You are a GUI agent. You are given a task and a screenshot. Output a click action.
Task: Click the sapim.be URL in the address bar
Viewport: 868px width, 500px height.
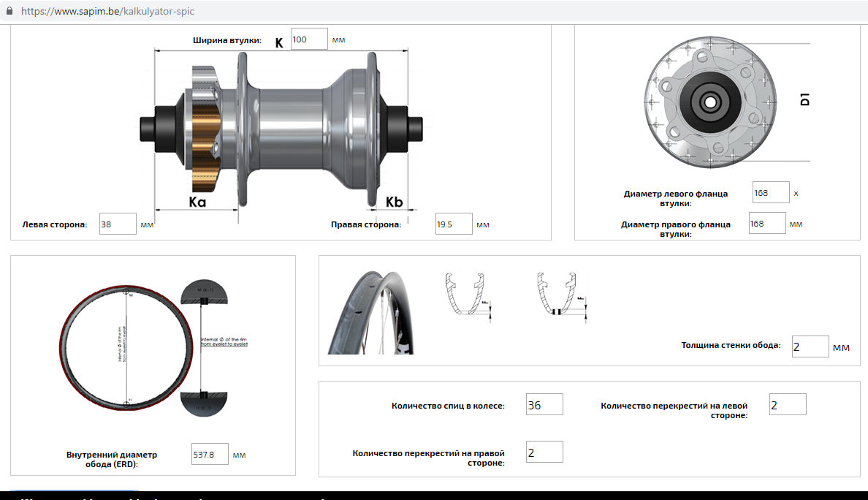[108, 12]
